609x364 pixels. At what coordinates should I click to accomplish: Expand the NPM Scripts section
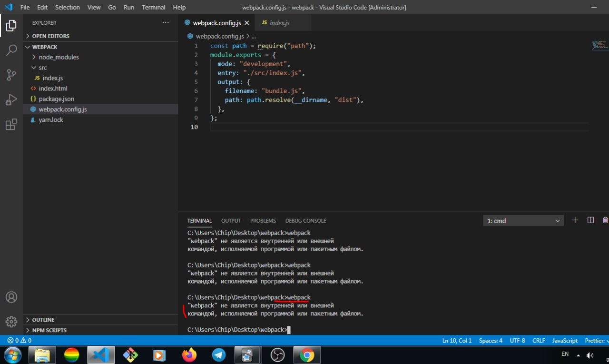(x=100, y=330)
